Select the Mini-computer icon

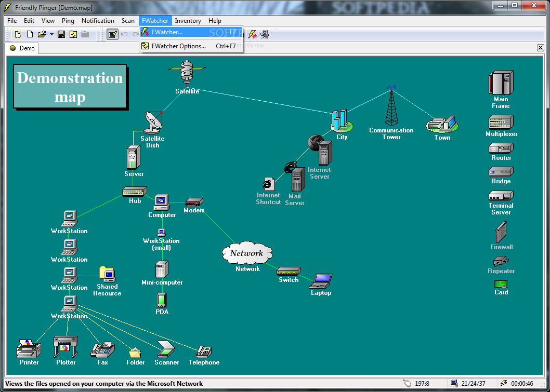tap(162, 269)
